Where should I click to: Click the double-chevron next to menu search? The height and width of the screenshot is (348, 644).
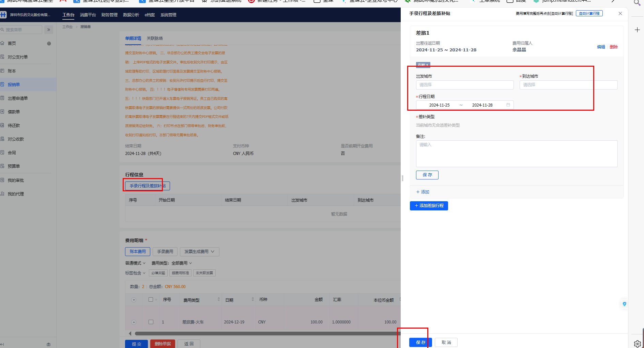point(49,30)
